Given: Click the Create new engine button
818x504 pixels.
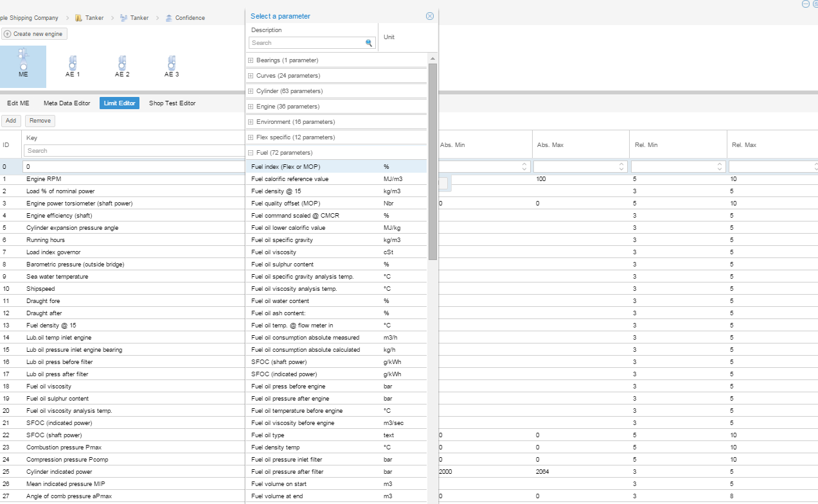Looking at the screenshot, I should (x=33, y=34).
